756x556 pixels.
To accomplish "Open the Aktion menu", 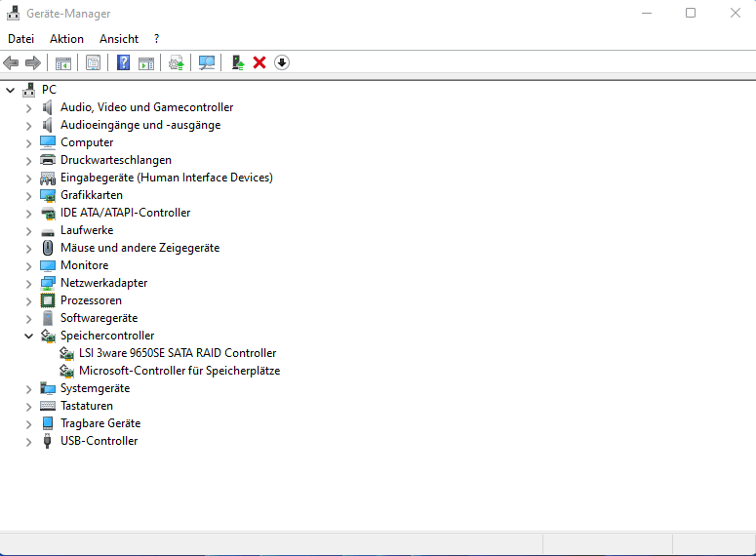I will (66, 39).
